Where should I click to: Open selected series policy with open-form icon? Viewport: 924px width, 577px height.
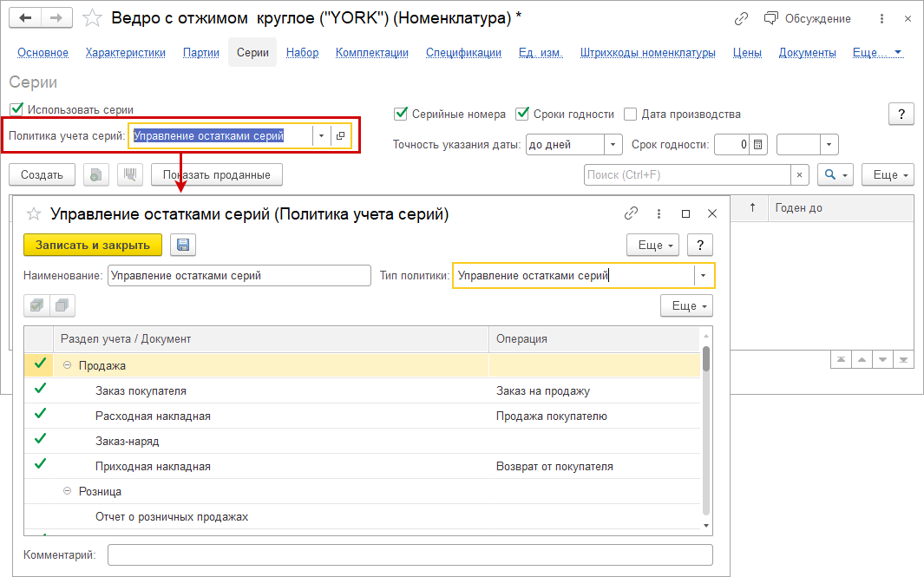tap(341, 136)
